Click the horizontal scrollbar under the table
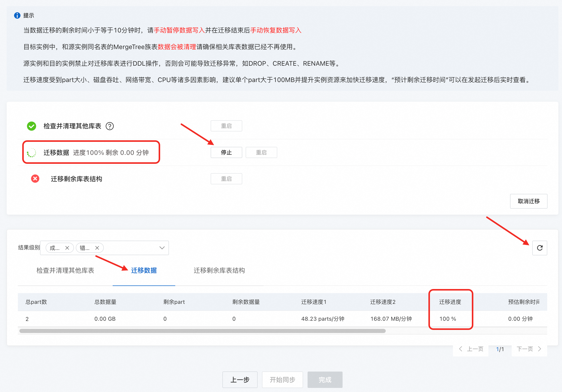This screenshot has height=392, width=562. (x=202, y=331)
